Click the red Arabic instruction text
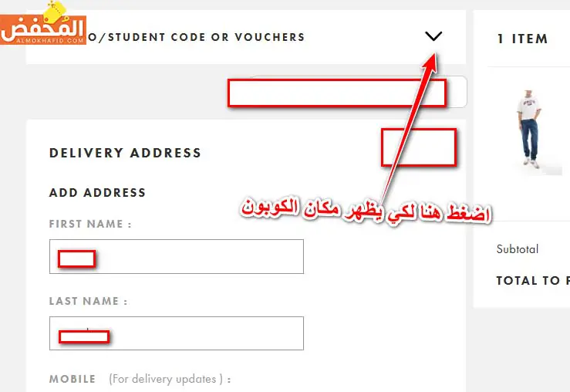The width and height of the screenshot is (570, 392). pyautogui.click(x=366, y=211)
